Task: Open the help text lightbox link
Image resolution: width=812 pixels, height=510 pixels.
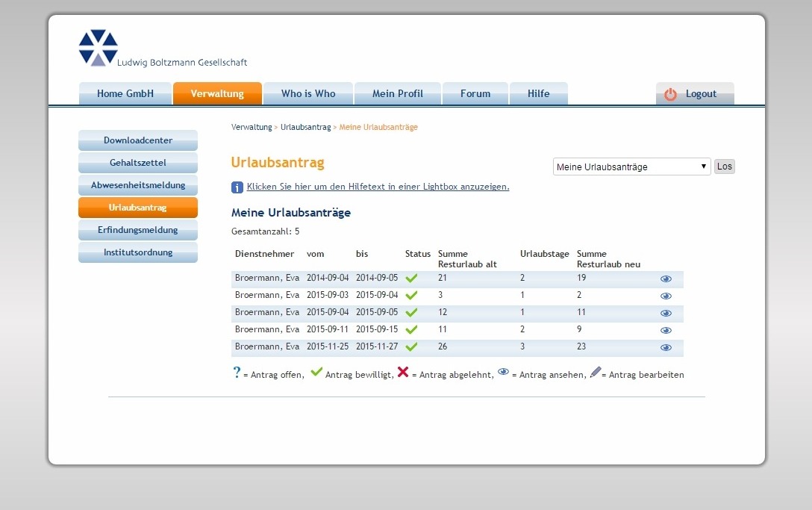Action: [x=378, y=187]
